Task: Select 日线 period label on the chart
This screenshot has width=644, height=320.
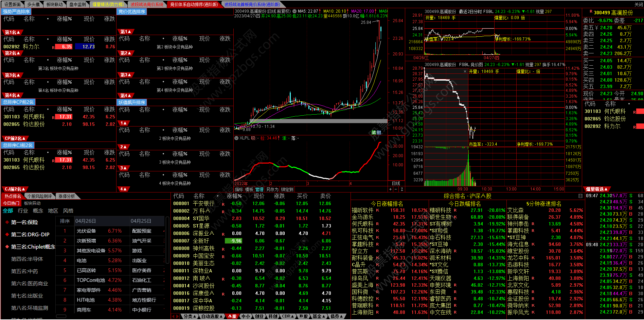Action: 396,183
